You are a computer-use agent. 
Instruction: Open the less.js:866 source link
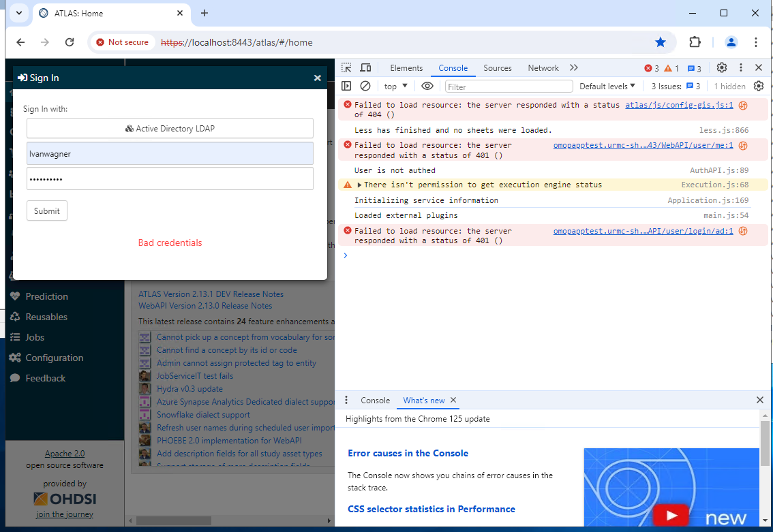tap(724, 130)
